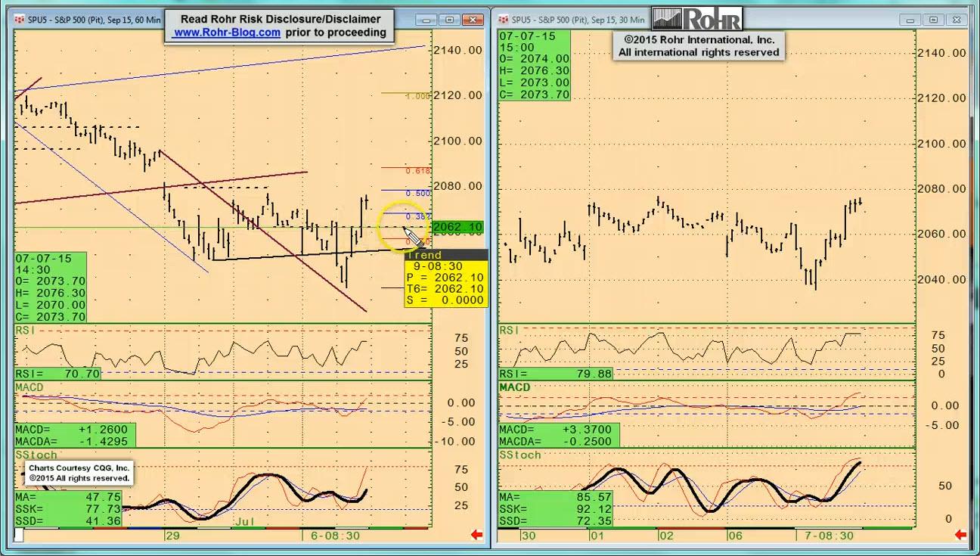The image size is (980, 556).
Task: Select the bold MACD label in the 30 Min chart
Action: [514, 387]
